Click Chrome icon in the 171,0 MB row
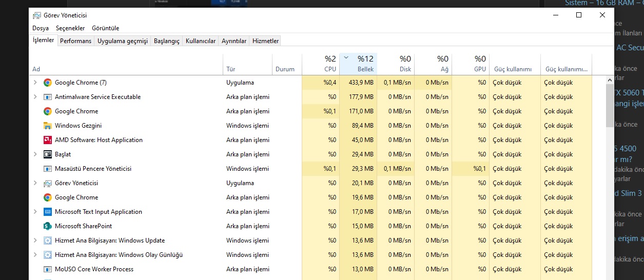The image size is (644, 280). (x=48, y=111)
